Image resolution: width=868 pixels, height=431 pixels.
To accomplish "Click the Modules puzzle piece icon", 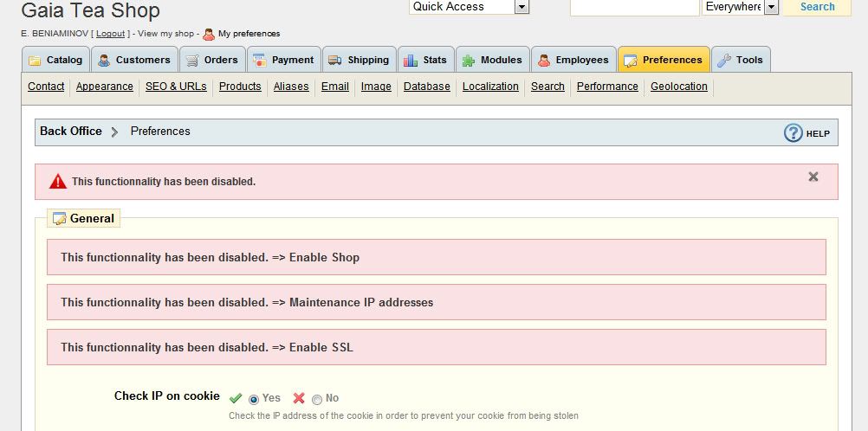I will pyautogui.click(x=469, y=61).
